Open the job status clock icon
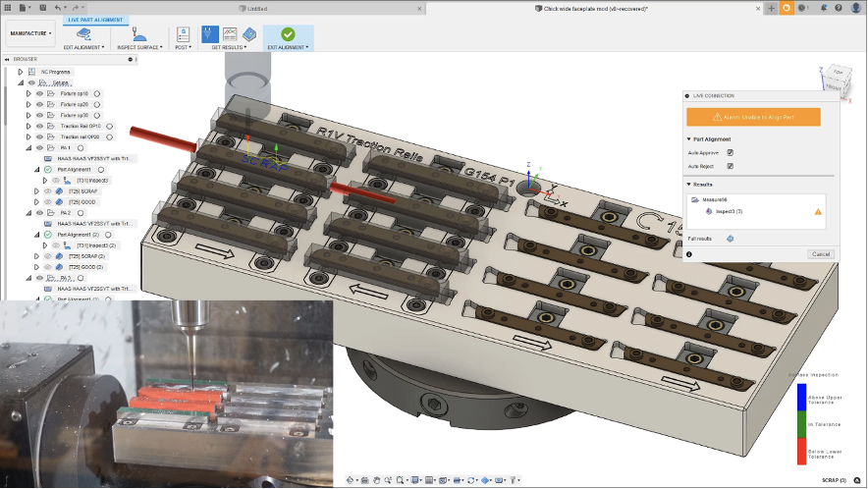 (x=803, y=8)
